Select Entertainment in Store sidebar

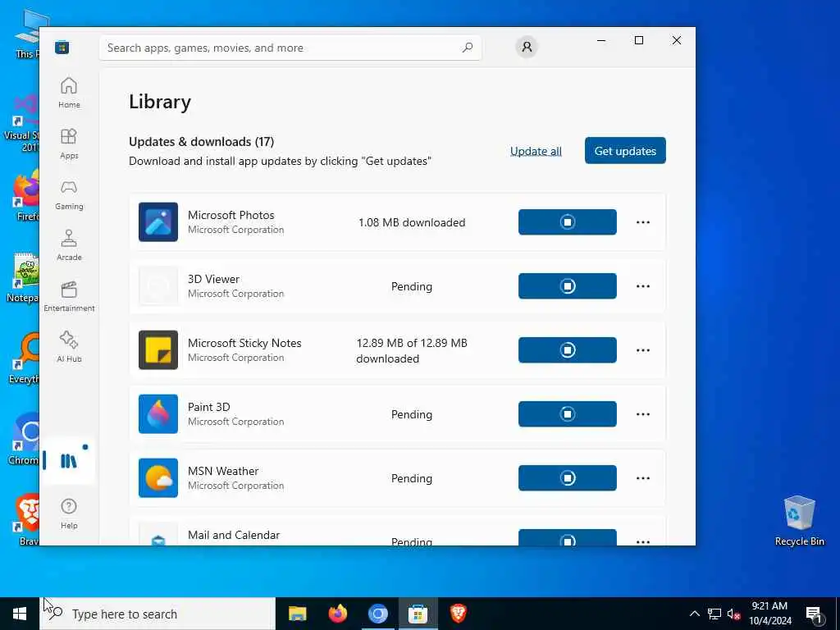click(x=69, y=296)
